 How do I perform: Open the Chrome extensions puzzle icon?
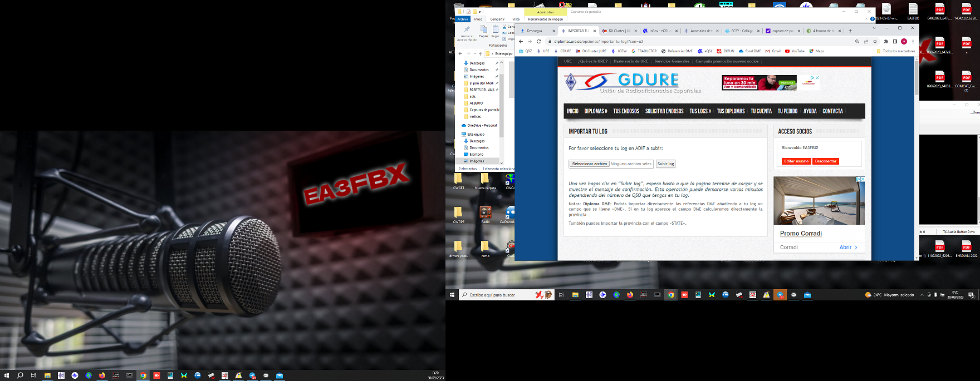pyautogui.click(x=886, y=42)
